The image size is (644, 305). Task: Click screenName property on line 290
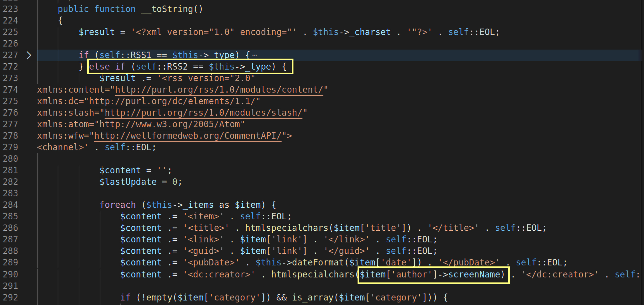[x=474, y=274]
